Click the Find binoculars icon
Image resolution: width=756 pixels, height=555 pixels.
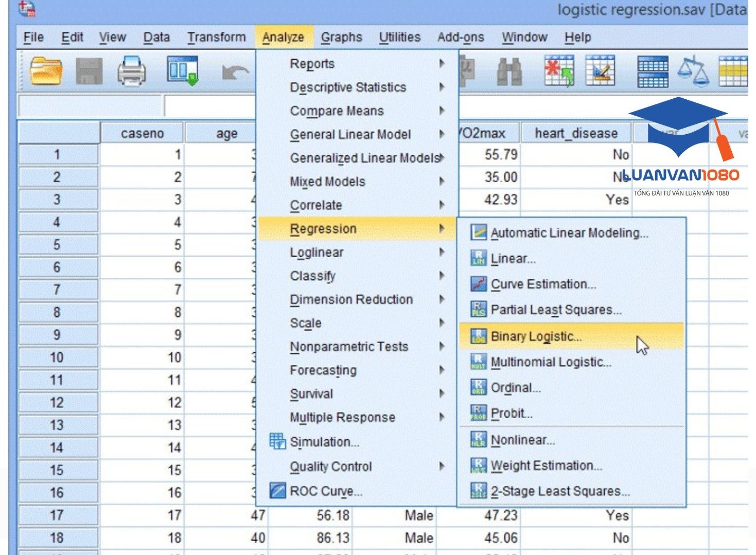pos(509,71)
